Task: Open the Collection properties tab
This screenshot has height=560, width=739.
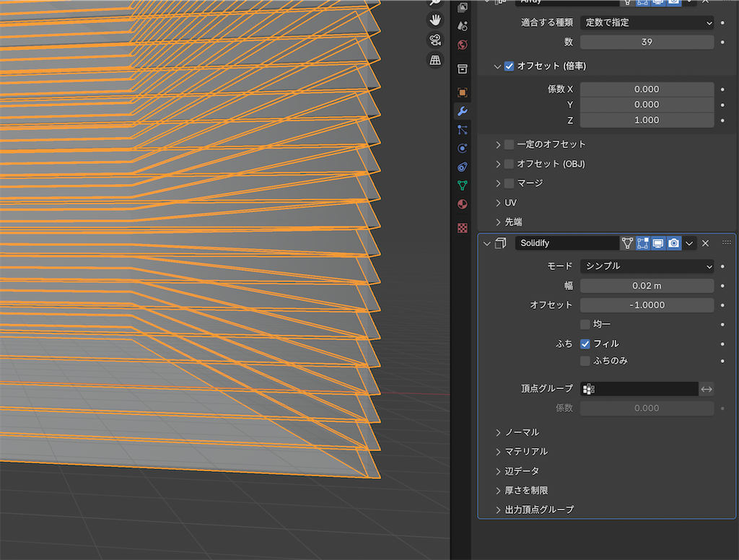Action: pos(463,69)
